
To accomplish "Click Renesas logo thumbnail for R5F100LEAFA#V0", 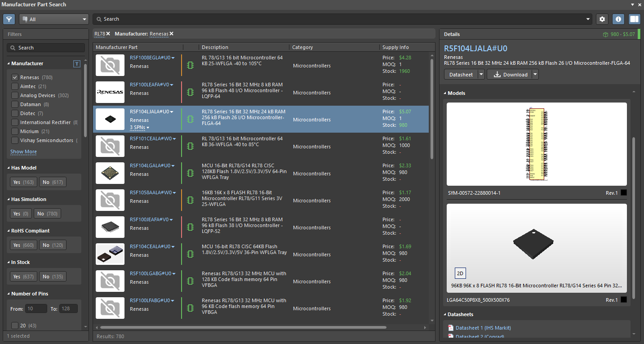I will [110, 92].
